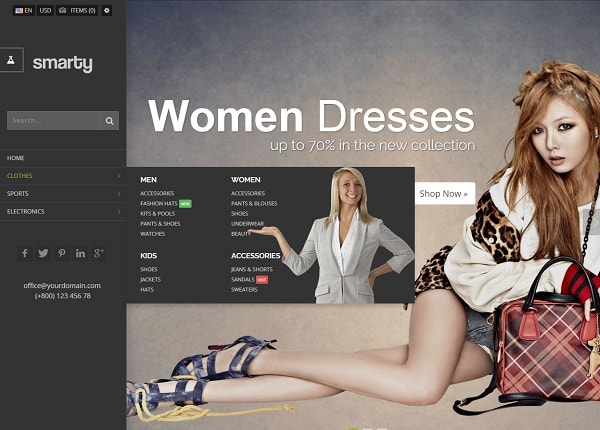Click the Facebook social icon
This screenshot has width=600, height=430.
click(25, 253)
